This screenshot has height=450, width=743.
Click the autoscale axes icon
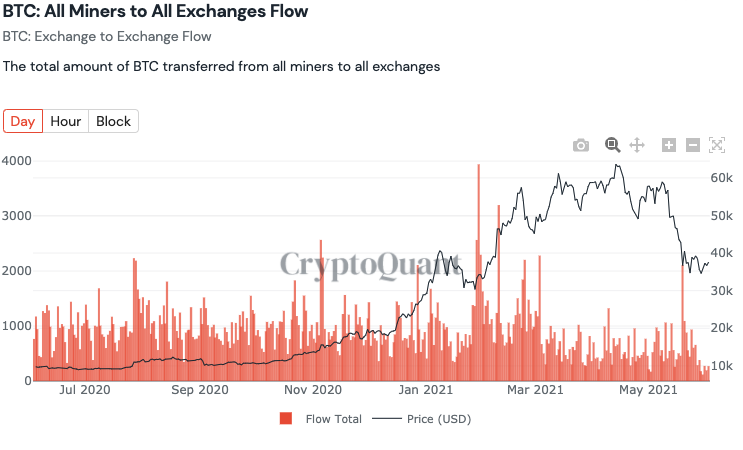[716, 146]
